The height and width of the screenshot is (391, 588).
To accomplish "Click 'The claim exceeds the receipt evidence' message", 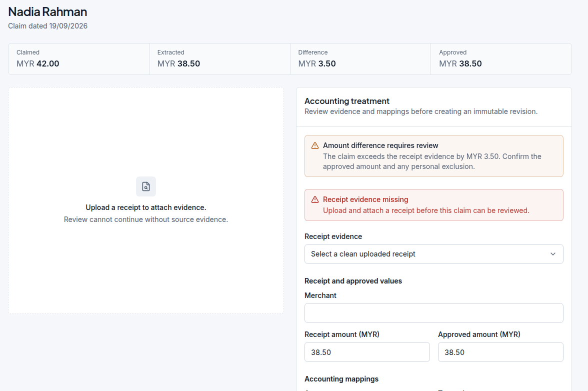I will tap(432, 161).
